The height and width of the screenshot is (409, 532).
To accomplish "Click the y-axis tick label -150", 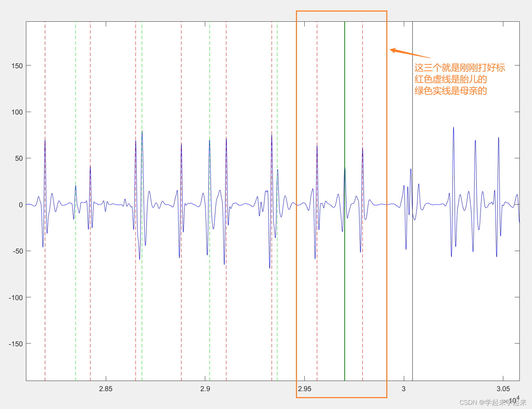I will point(16,344).
